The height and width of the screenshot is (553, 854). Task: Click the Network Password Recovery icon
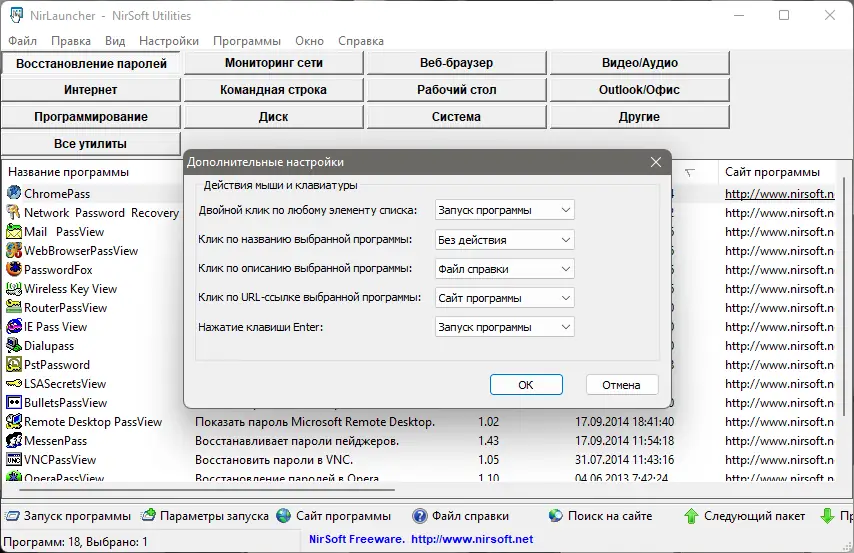[x=14, y=212]
